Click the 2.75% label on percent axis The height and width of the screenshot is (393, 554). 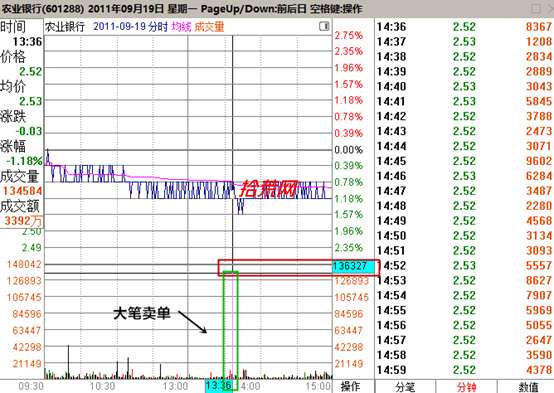tap(349, 36)
